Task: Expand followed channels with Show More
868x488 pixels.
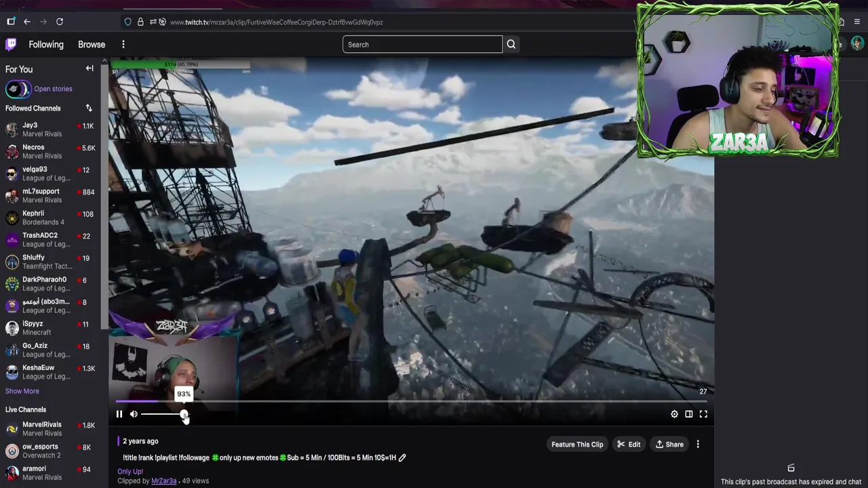Action: 22,391
